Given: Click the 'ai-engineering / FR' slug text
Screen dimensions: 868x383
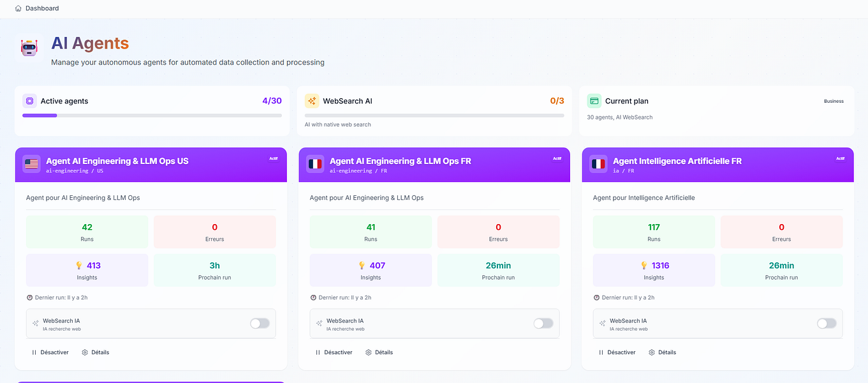Looking at the screenshot, I should tap(358, 171).
